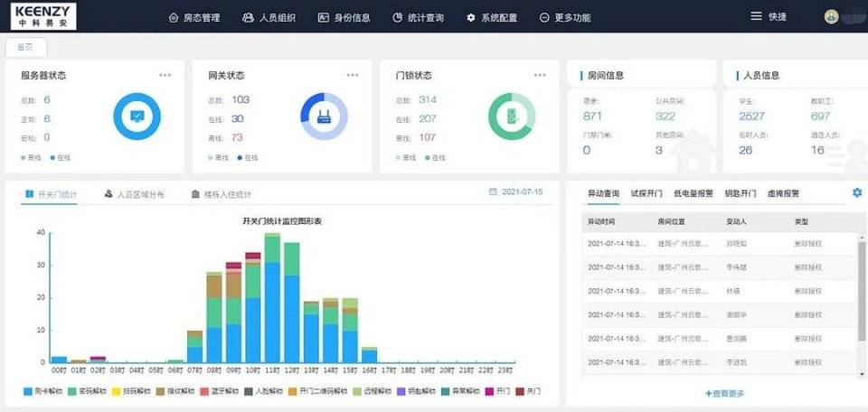Click the 查看更多 link below the table

pyautogui.click(x=725, y=393)
